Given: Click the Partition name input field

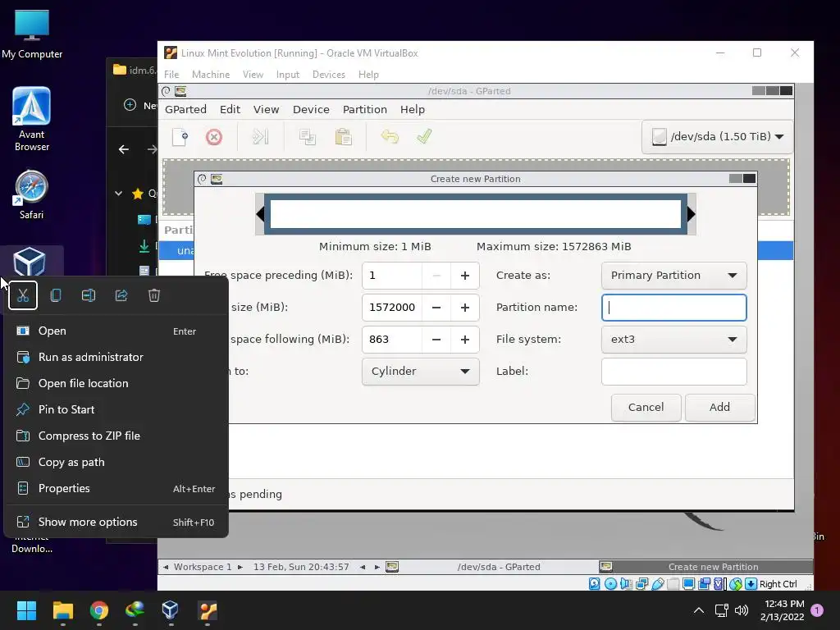Looking at the screenshot, I should [x=674, y=308].
